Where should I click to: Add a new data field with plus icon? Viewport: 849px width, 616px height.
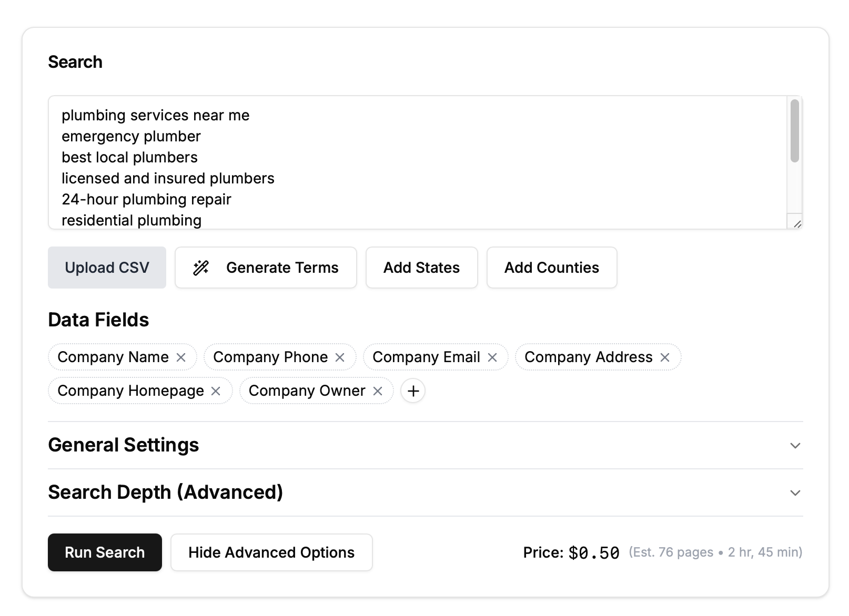pyautogui.click(x=413, y=391)
